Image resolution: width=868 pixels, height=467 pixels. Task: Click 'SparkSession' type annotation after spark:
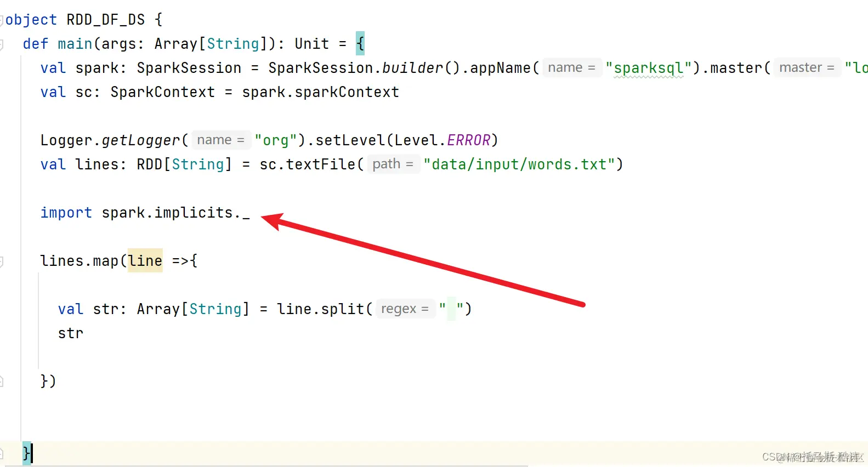pyautogui.click(x=189, y=68)
